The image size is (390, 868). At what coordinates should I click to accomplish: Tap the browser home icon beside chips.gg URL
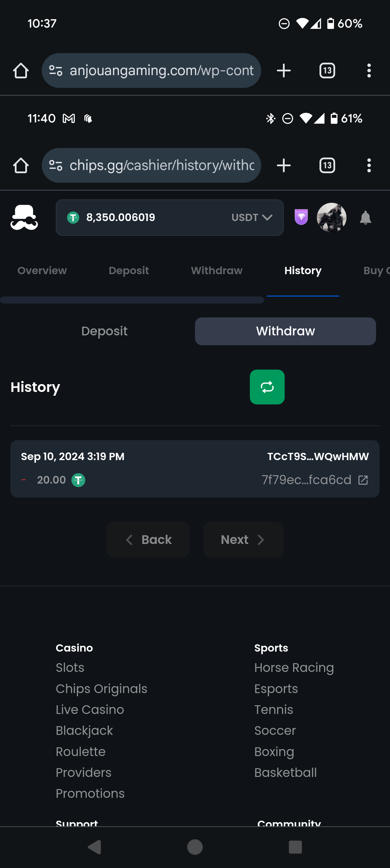[x=21, y=165]
